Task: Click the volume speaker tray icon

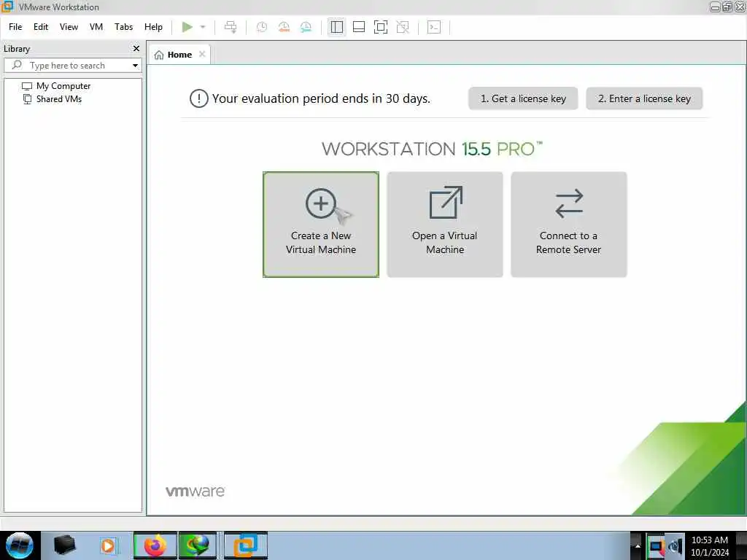Action: [x=675, y=547]
